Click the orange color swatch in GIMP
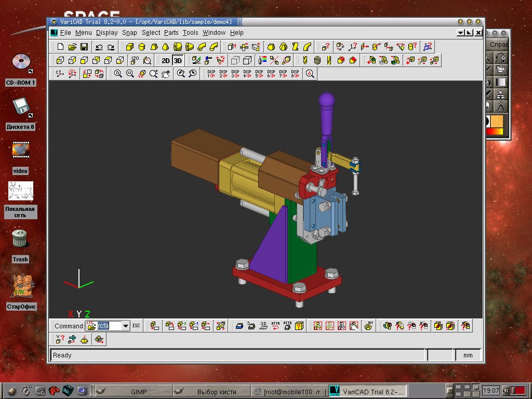The width and height of the screenshot is (532, 399). tap(497, 121)
